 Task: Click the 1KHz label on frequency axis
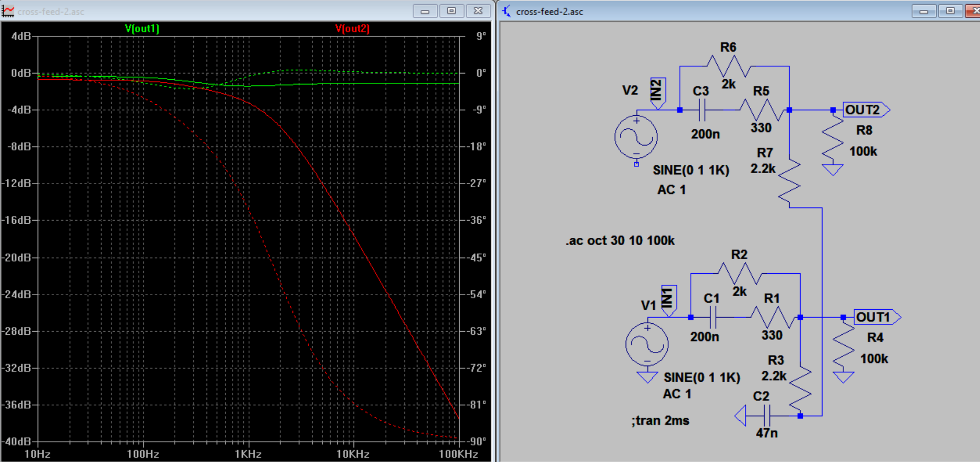tap(248, 454)
